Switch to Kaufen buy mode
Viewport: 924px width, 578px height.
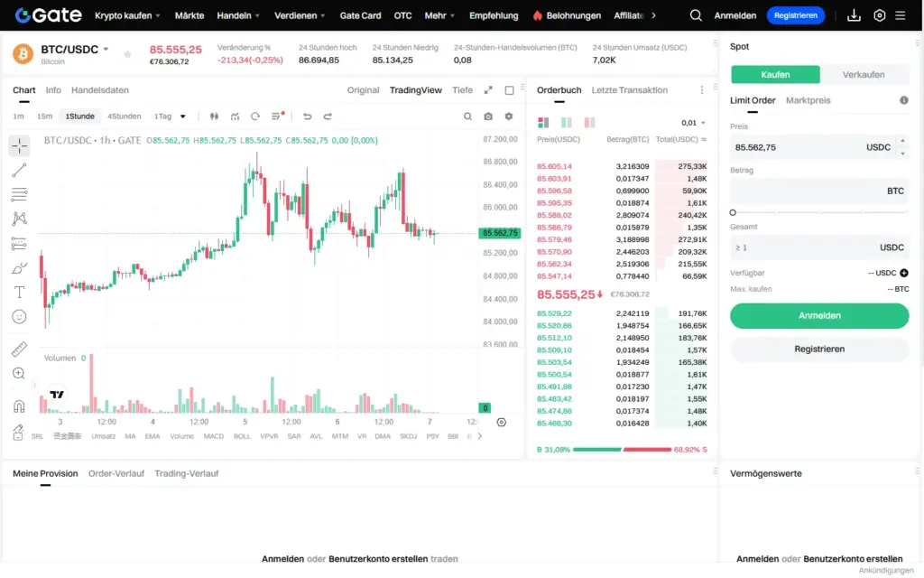click(775, 74)
